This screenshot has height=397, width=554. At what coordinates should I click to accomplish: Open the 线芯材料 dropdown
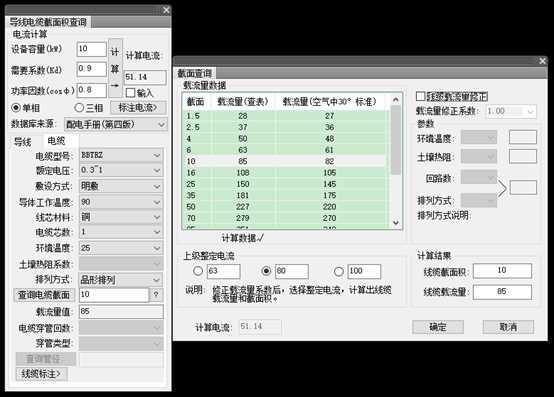(x=121, y=217)
